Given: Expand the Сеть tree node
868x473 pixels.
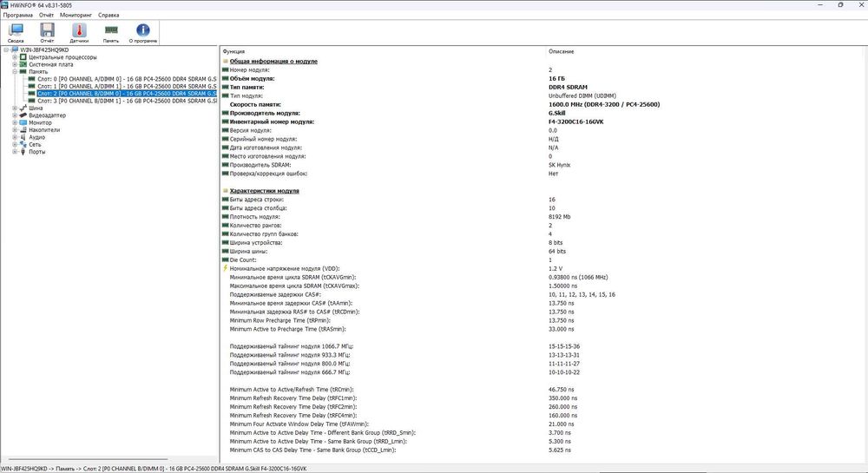Looking at the screenshot, I should click(15, 144).
